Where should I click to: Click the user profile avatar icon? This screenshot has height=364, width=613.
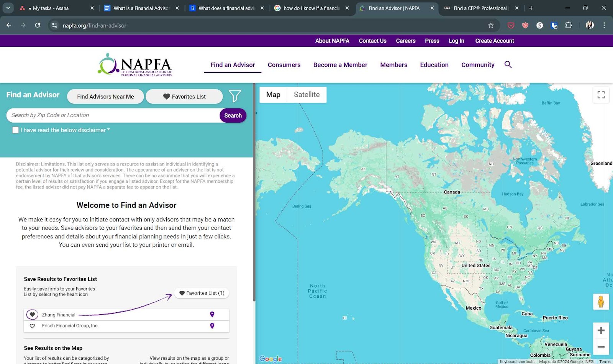590,25
